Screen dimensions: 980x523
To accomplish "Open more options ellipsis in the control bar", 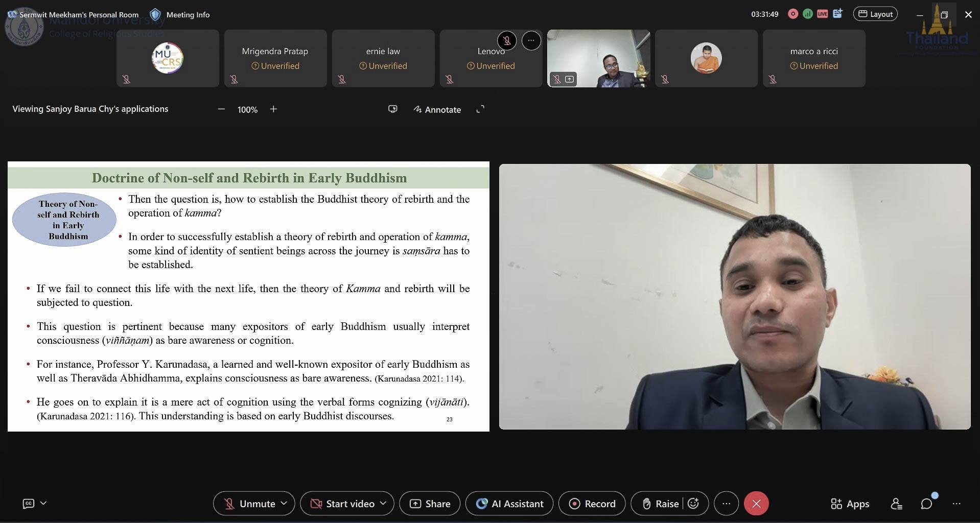I will pyautogui.click(x=726, y=504).
